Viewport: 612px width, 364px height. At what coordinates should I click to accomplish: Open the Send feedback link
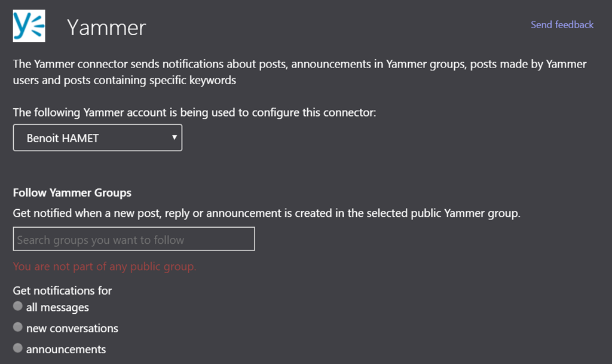562,25
